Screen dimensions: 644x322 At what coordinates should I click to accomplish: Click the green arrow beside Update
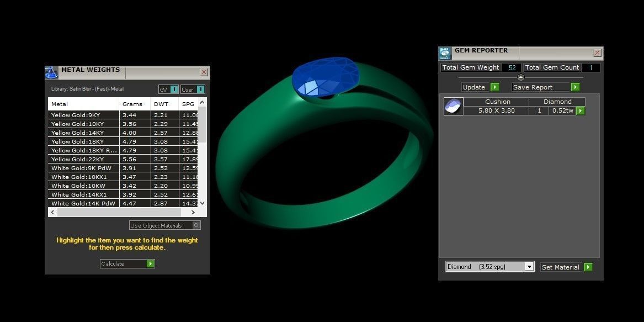click(495, 87)
